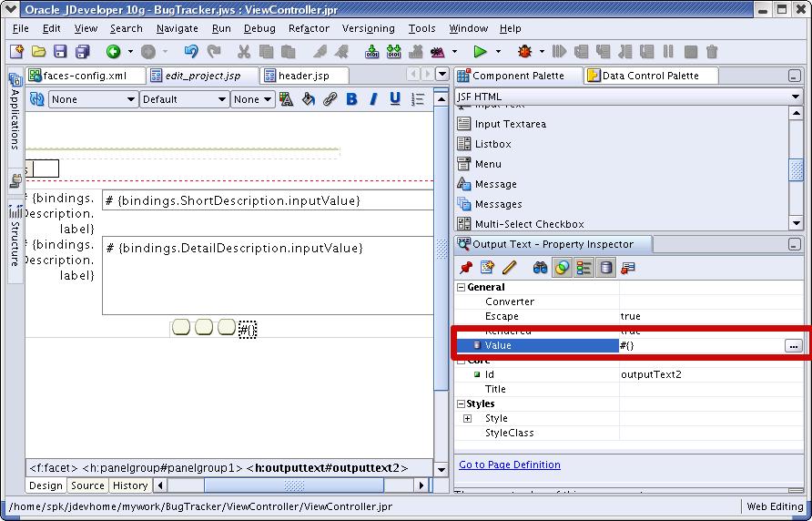Click the Save All toolbar icon
812x521 pixels.
[82, 51]
